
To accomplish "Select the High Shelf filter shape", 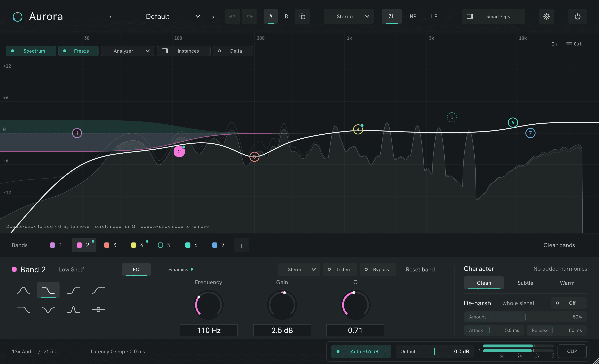I will tap(73, 290).
